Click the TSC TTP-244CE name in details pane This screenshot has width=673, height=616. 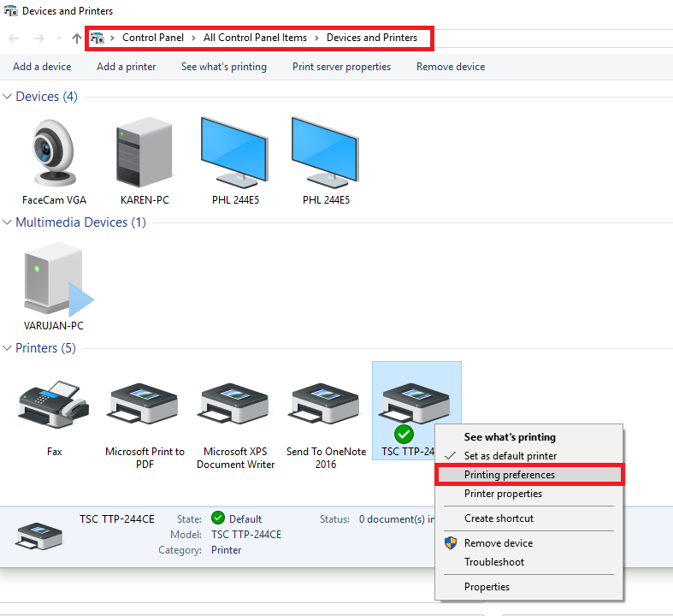(117, 519)
